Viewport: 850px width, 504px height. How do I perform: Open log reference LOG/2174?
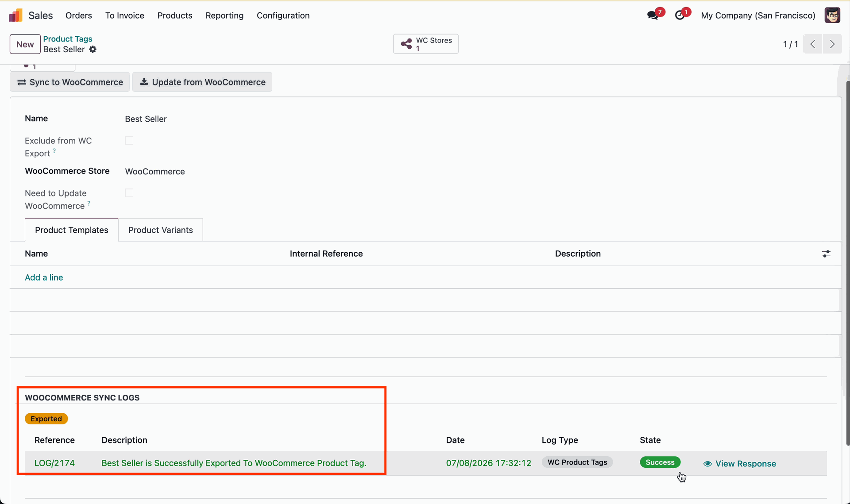tap(54, 463)
